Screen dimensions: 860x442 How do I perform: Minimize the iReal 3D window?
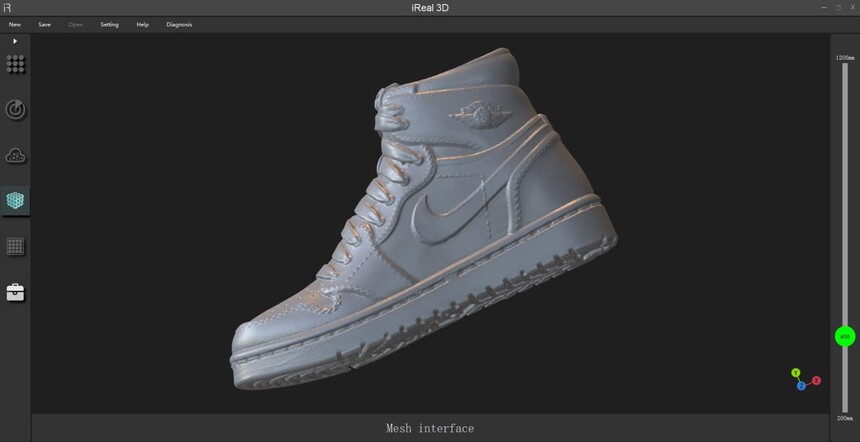(824, 8)
